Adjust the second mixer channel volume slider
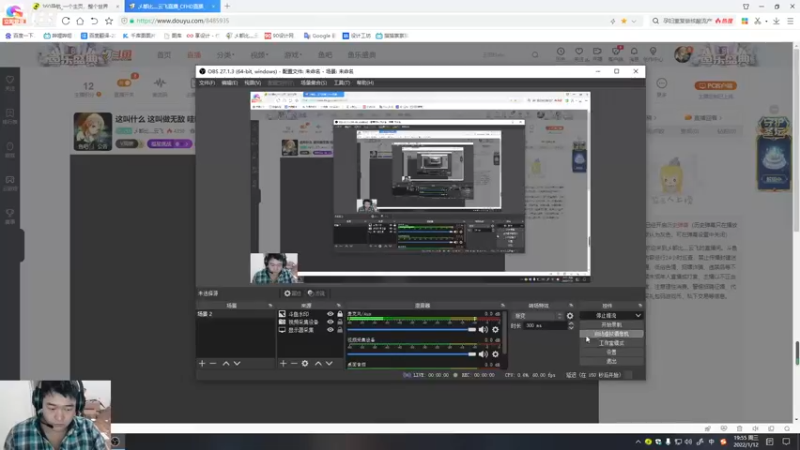 coord(411,354)
